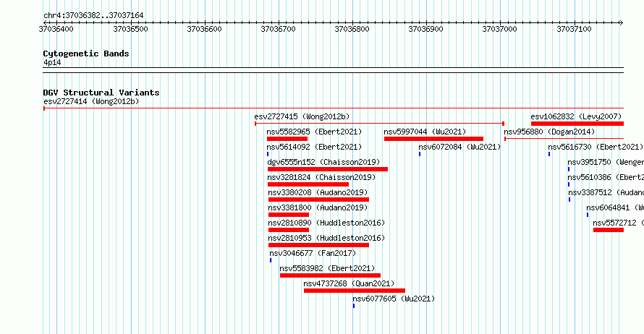The height and width of the screenshot is (334, 644).
Task: Select nsv5610386 variant label
Action: [606, 177]
